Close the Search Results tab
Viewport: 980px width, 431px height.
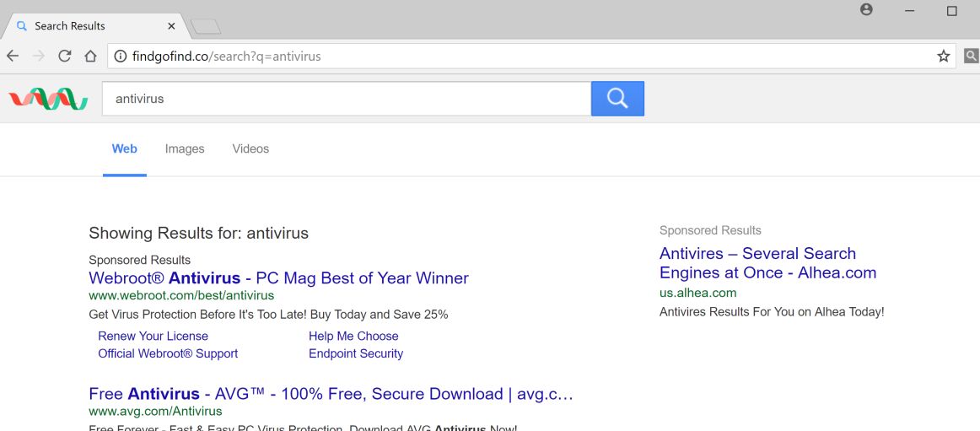[x=172, y=26]
